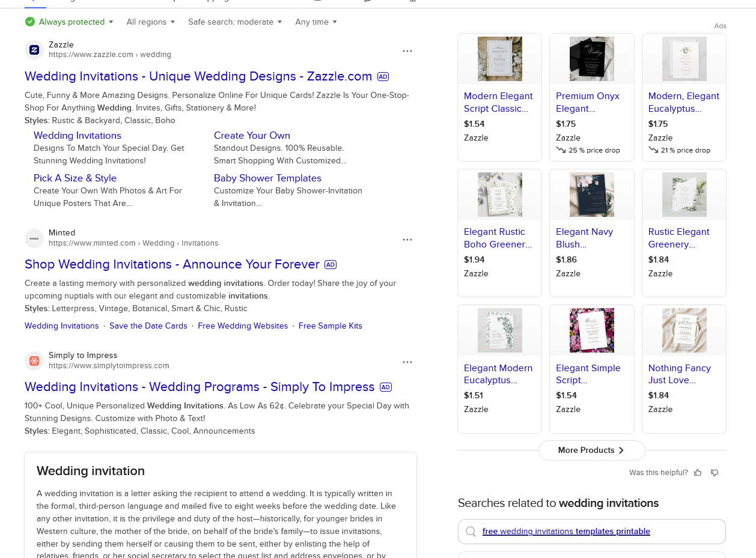Click Minted's Wedding Invitations sitelink

coord(61,326)
